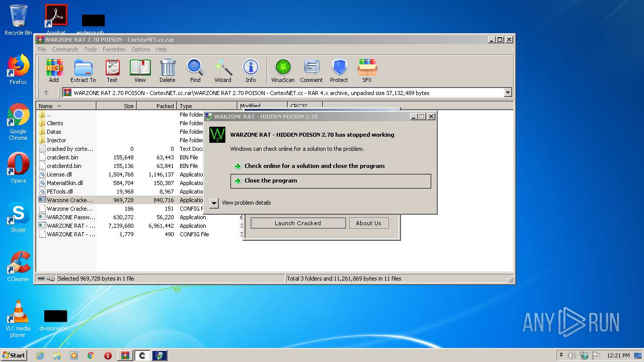Viewport: 644px width, 362px height.
Task: Click the Extract To toolbar icon
Action: (x=83, y=71)
